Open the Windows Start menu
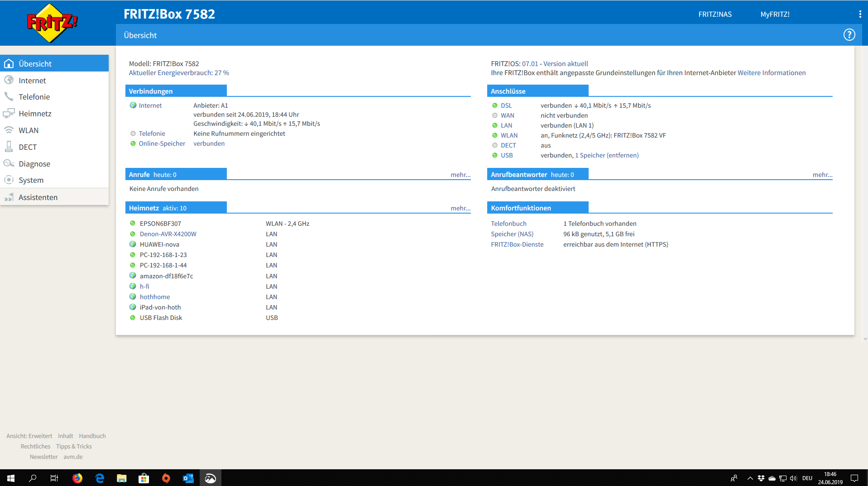 click(11, 478)
